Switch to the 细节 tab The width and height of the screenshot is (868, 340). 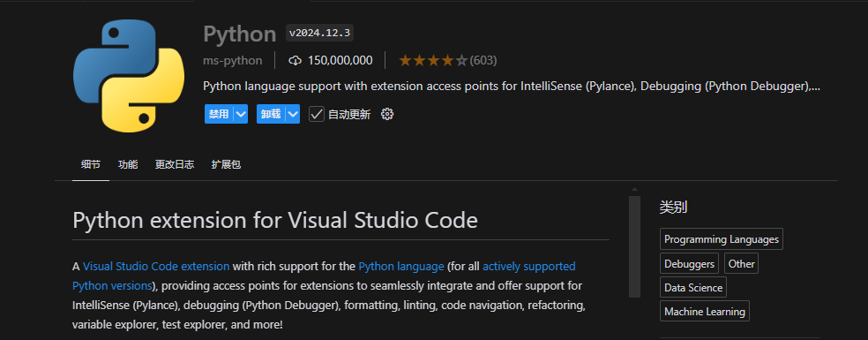pyautogui.click(x=91, y=164)
